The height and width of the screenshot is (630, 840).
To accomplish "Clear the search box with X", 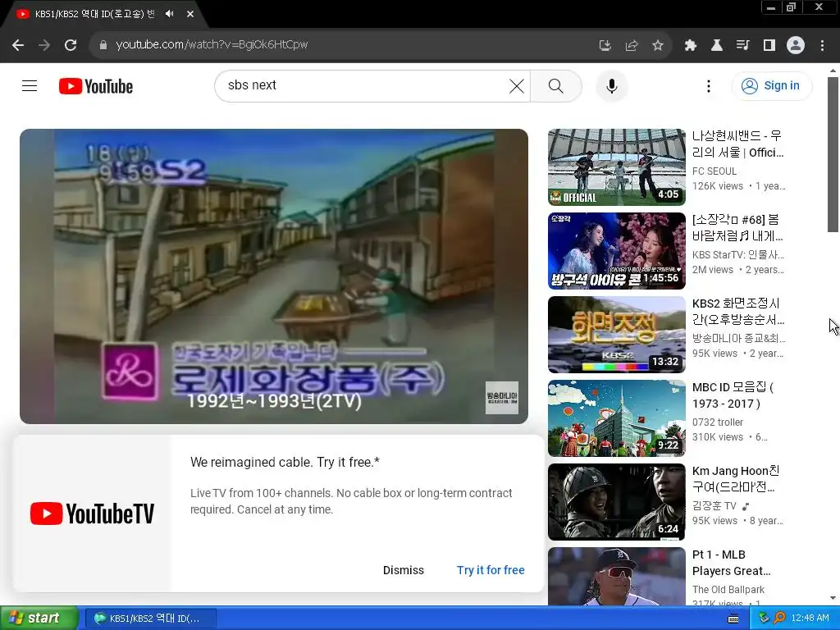I will click(x=517, y=85).
